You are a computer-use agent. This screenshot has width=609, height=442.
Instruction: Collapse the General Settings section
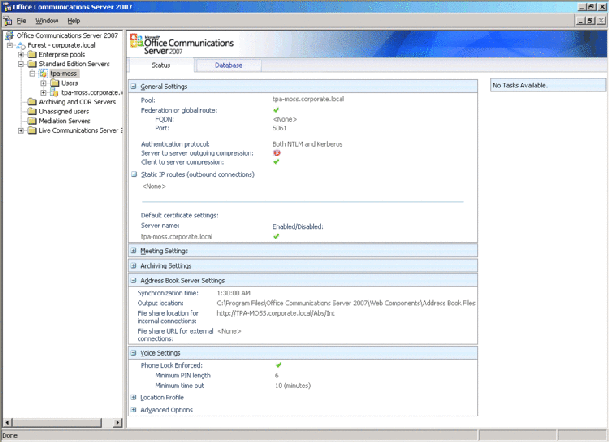click(134, 86)
